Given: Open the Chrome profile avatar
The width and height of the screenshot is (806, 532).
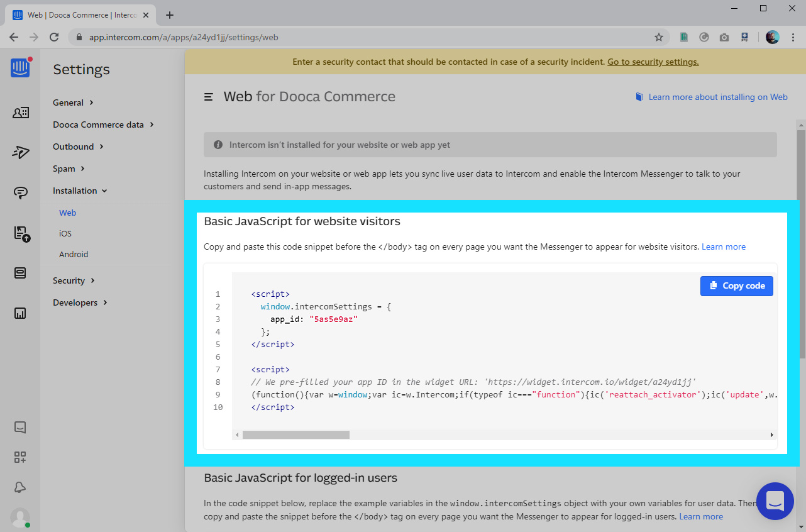Looking at the screenshot, I should (772, 37).
